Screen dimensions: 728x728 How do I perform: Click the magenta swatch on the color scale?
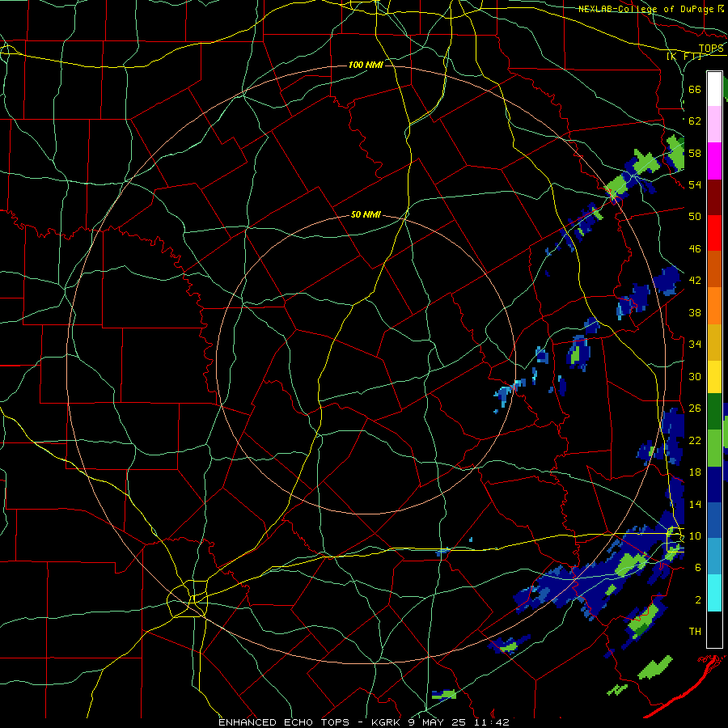[714, 161]
